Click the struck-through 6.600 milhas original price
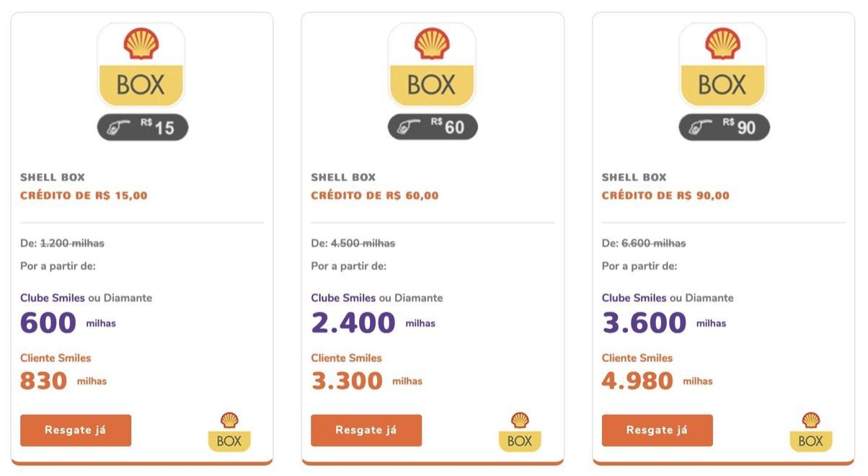 654,243
